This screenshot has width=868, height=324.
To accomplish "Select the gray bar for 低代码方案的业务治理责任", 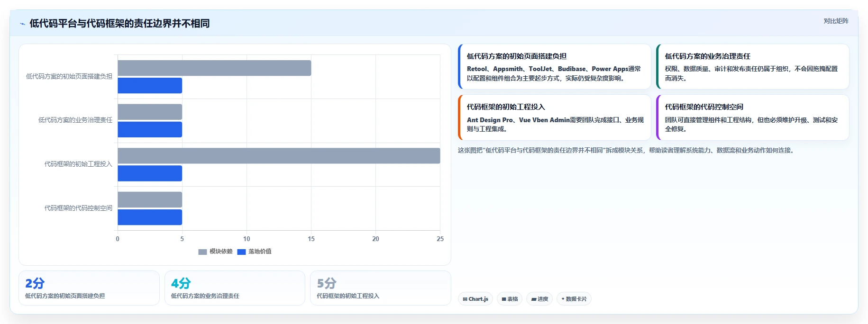I will (150, 112).
